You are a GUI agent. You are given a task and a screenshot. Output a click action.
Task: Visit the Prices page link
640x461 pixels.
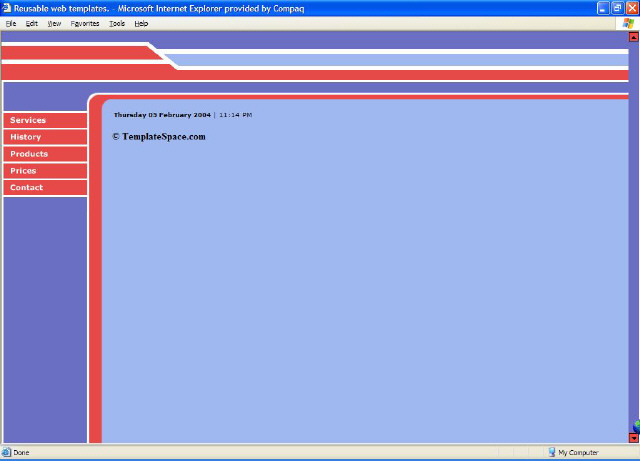24,171
